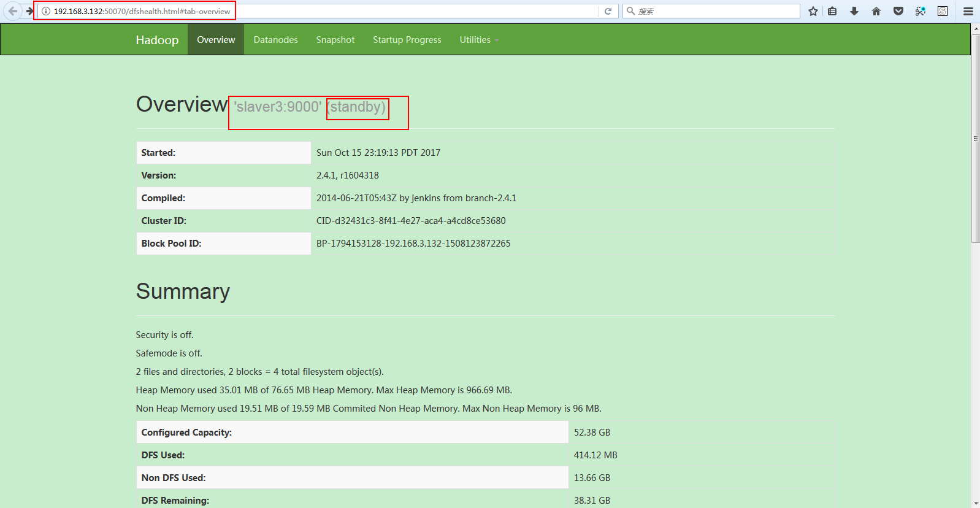Click the browser back arrow button
Screen dimensions: 980x508
[x=12, y=11]
